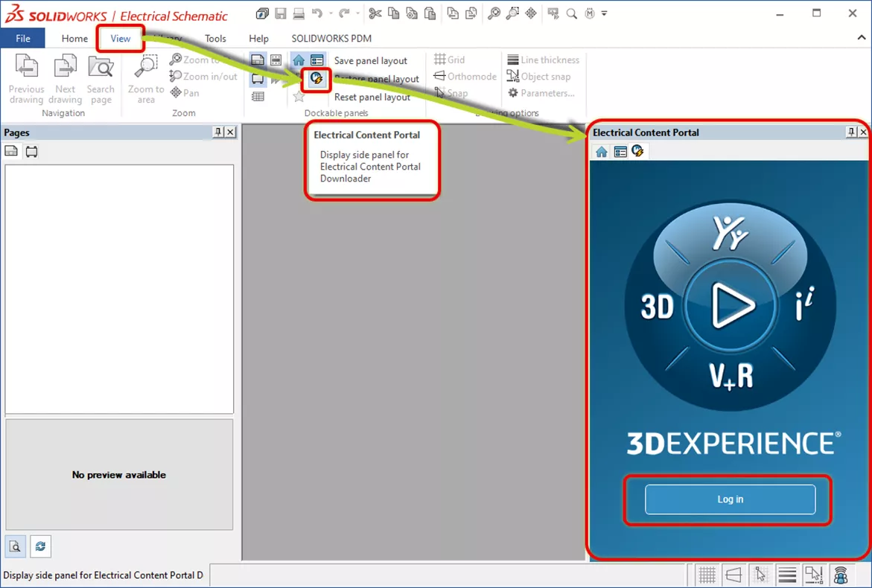Open the Undo dropdown arrow
872x588 pixels.
click(x=331, y=13)
